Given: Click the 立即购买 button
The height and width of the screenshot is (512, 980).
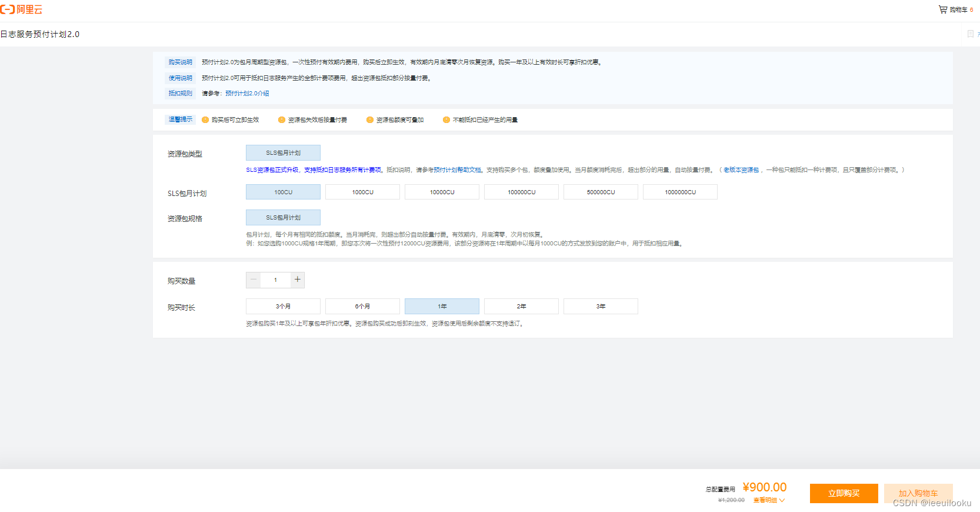Looking at the screenshot, I should pos(844,493).
